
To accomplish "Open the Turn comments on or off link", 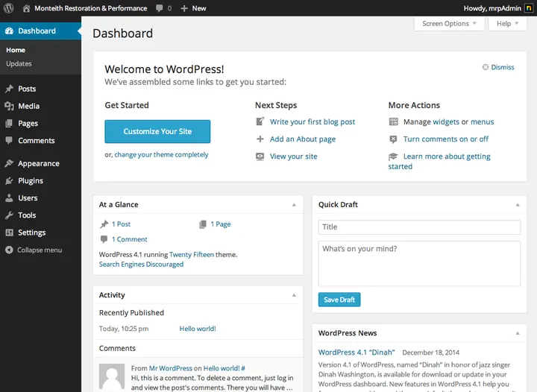I will coord(446,139).
